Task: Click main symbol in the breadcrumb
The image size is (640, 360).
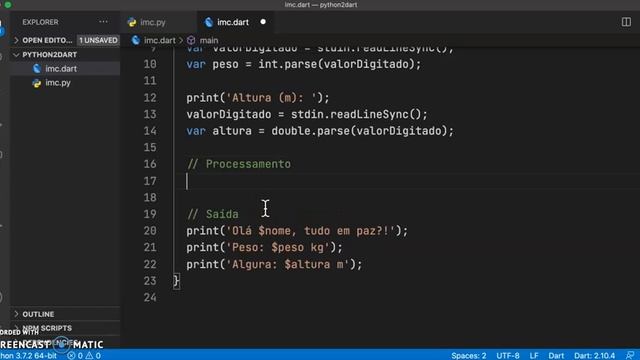Action: pos(209,40)
